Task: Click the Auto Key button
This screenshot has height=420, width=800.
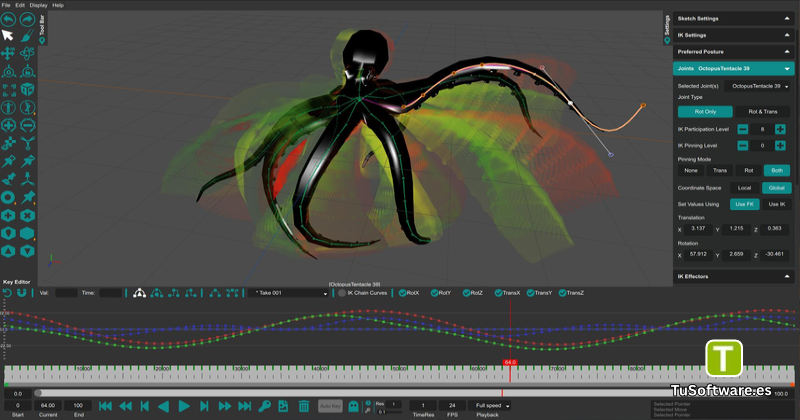Action: click(330, 406)
